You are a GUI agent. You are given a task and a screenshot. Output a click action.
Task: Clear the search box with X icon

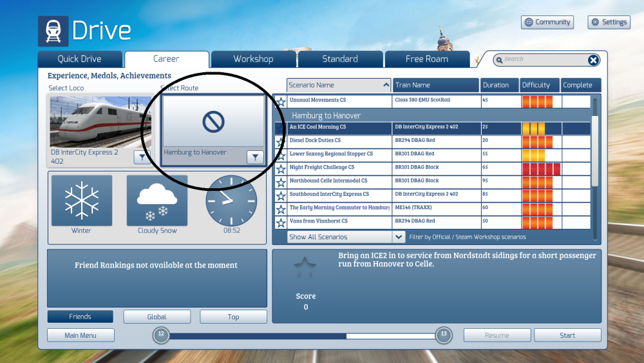(x=593, y=60)
